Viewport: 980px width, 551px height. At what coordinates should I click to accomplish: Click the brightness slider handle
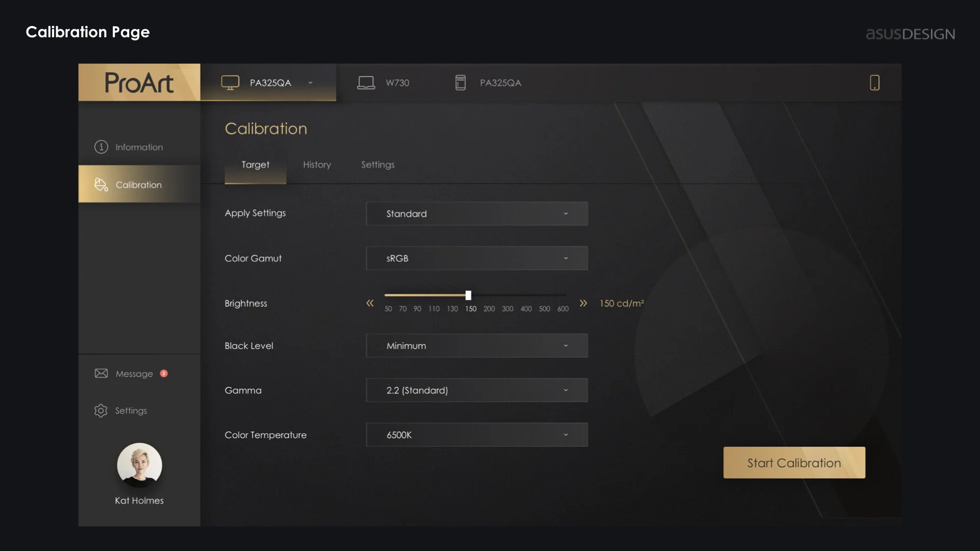point(468,295)
